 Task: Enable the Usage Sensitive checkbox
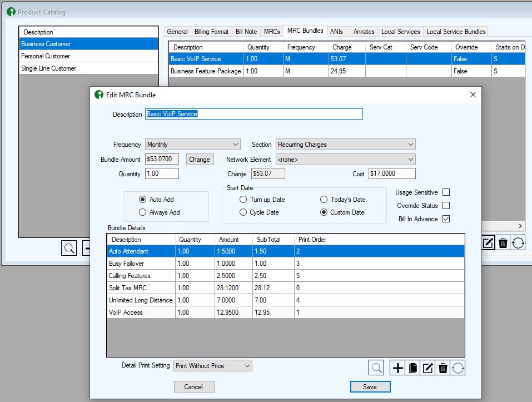pos(446,192)
